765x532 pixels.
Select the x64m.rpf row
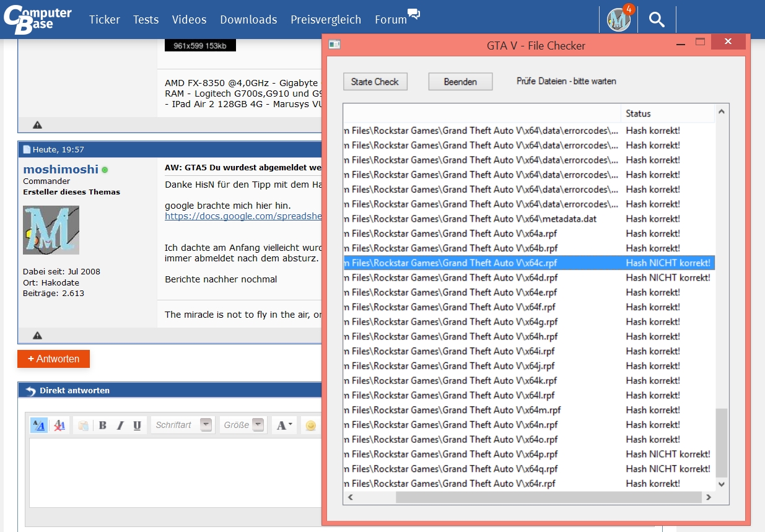[529, 410]
